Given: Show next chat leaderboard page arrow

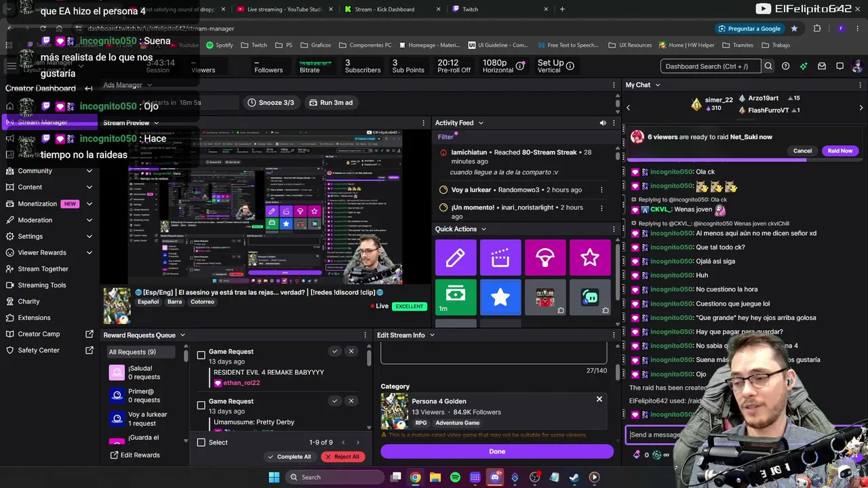Looking at the screenshot, I should tap(861, 108).
